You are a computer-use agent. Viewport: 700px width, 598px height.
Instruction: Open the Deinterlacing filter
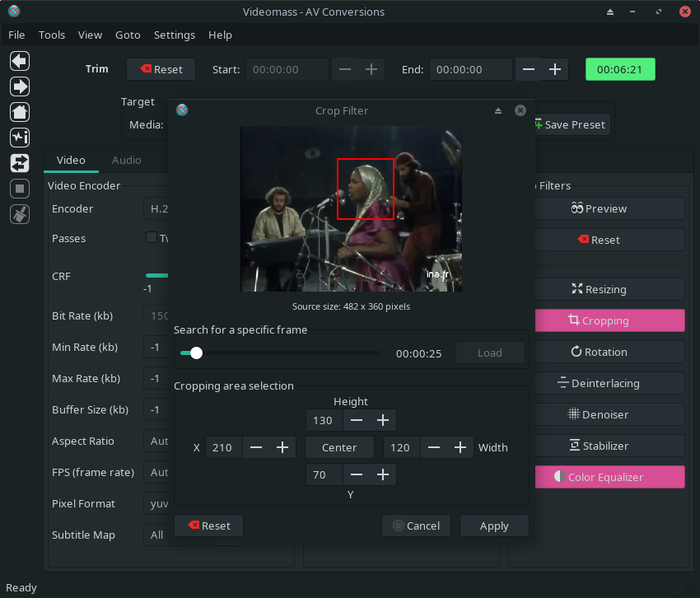point(609,383)
